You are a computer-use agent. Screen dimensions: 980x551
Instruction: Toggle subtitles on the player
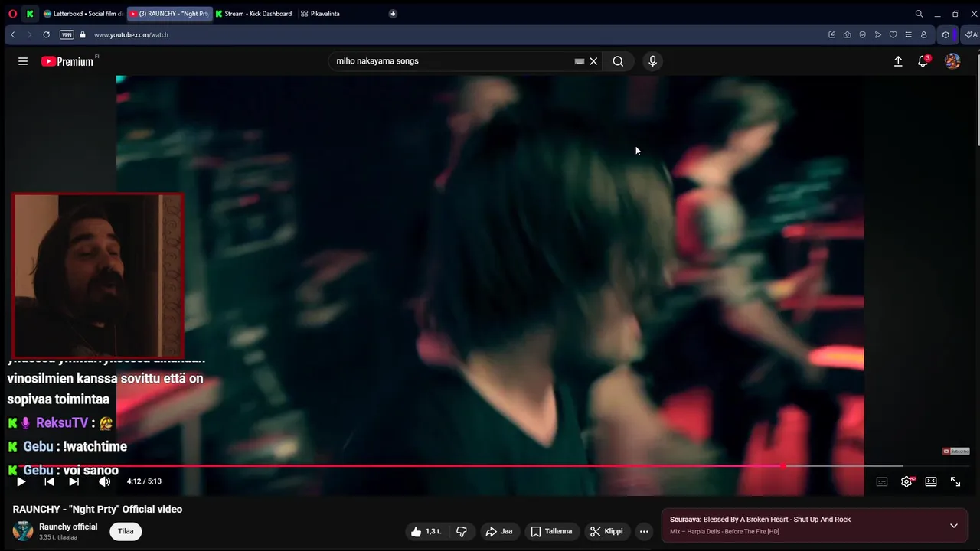pos(882,481)
